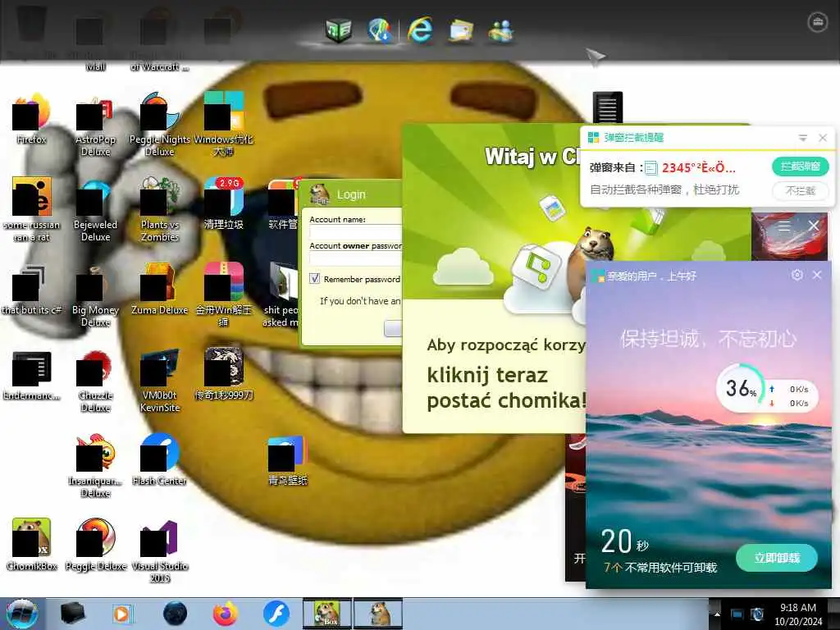Click the Account name input field
The image size is (840, 630).
coord(356,232)
